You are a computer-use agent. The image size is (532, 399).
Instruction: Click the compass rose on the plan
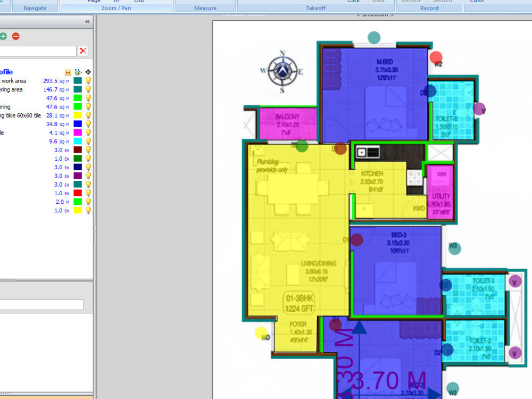pyautogui.click(x=282, y=71)
